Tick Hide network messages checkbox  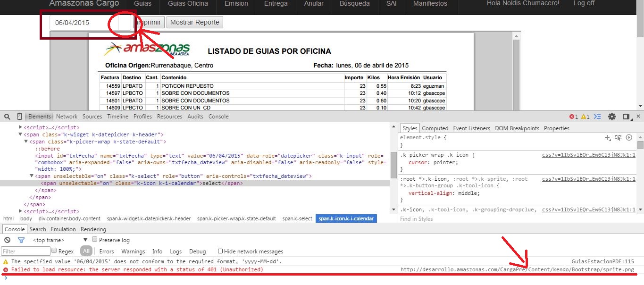(x=220, y=251)
